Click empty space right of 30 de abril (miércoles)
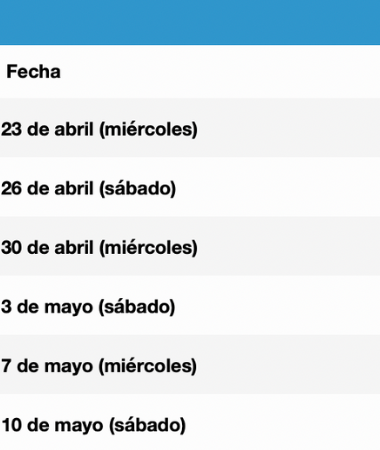 point(288,246)
